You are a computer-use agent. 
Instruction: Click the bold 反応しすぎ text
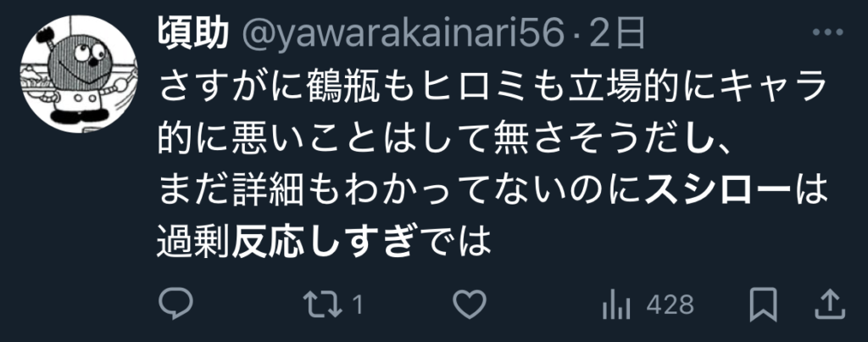click(323, 242)
